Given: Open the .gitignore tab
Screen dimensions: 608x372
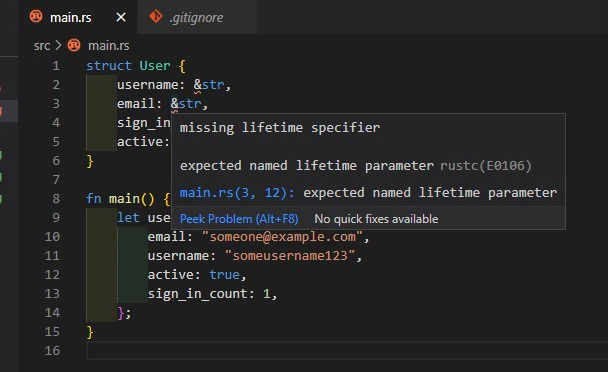Looking at the screenshot, I should (x=196, y=17).
